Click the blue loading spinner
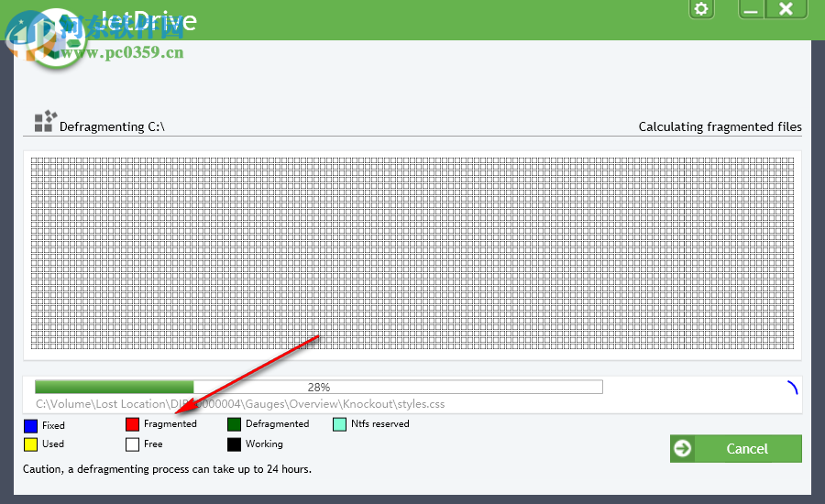Screen dimensions: 825x504 (x=793, y=388)
